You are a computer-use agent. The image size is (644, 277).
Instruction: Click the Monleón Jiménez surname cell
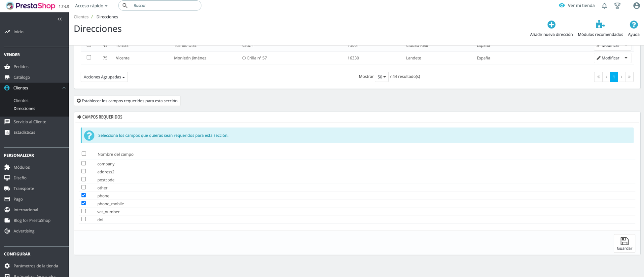pyautogui.click(x=190, y=58)
